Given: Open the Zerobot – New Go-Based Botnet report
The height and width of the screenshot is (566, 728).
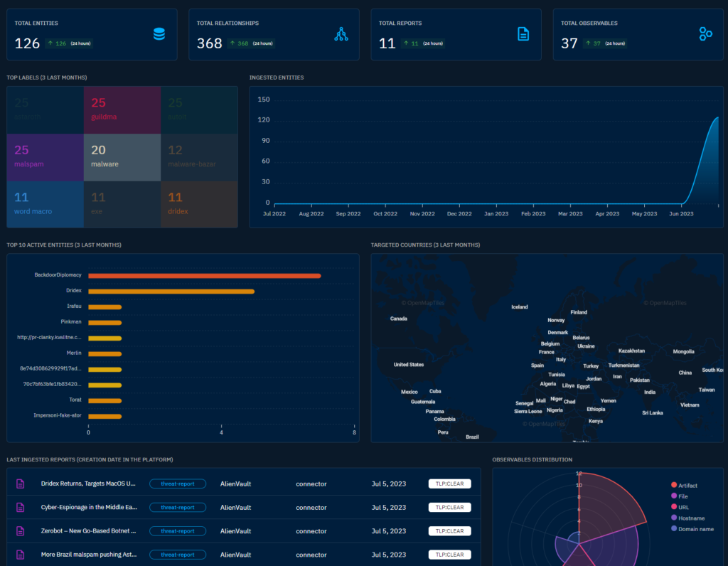Looking at the screenshot, I should point(88,531).
